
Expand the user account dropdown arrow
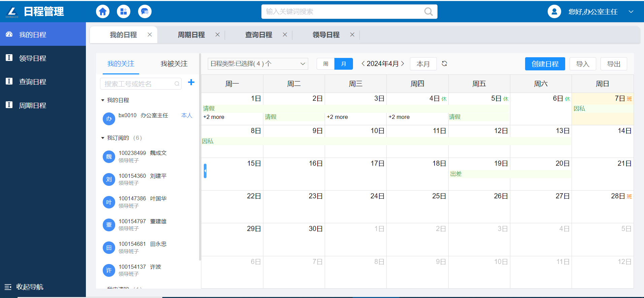coord(631,11)
